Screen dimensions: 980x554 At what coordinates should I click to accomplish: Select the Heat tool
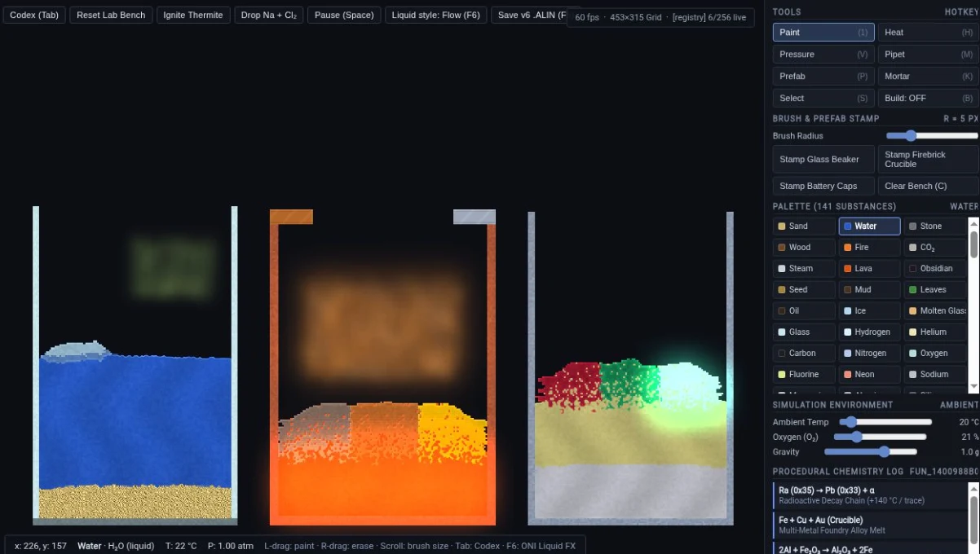click(929, 32)
